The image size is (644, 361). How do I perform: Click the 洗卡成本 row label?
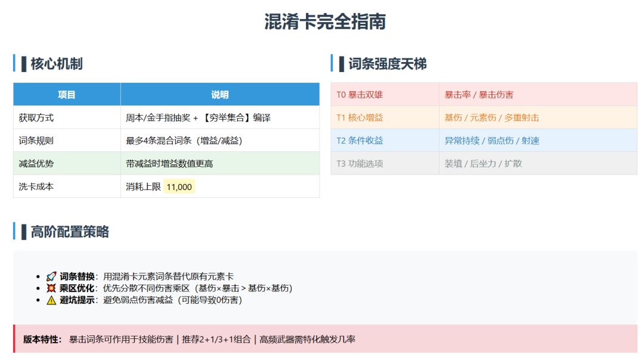(x=36, y=186)
